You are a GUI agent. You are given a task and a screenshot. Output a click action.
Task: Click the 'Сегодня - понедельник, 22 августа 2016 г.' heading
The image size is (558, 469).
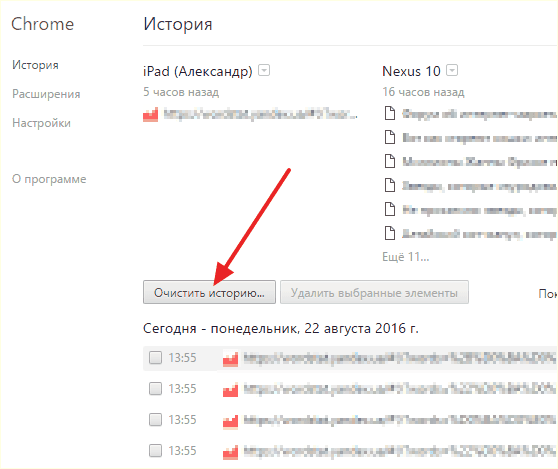[281, 328]
